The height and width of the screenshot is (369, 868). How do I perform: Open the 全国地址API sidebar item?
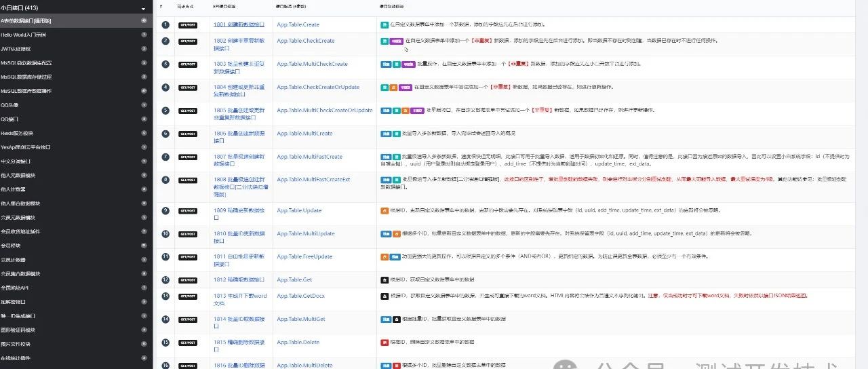(x=15, y=288)
